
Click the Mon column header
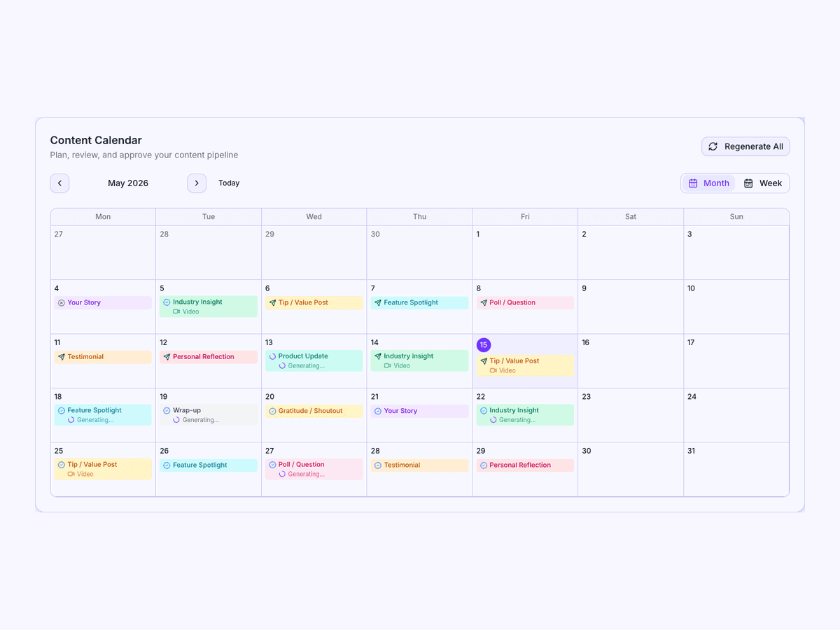[103, 217]
